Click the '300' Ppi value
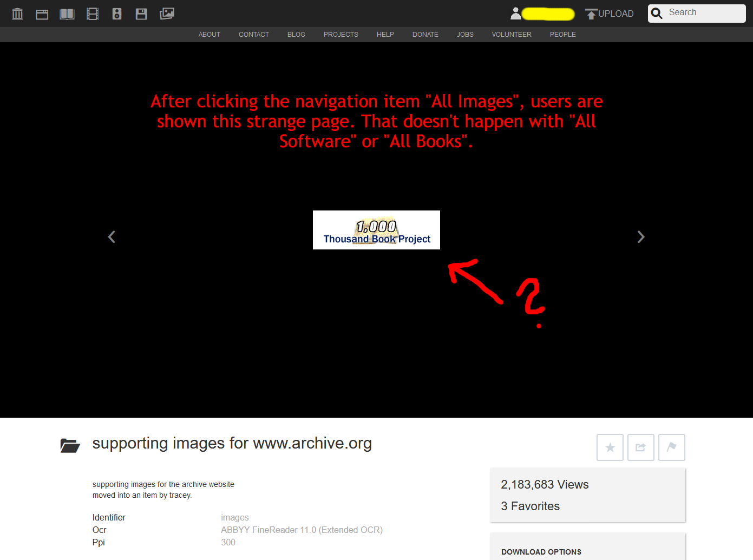The width and height of the screenshot is (753, 560). click(228, 543)
